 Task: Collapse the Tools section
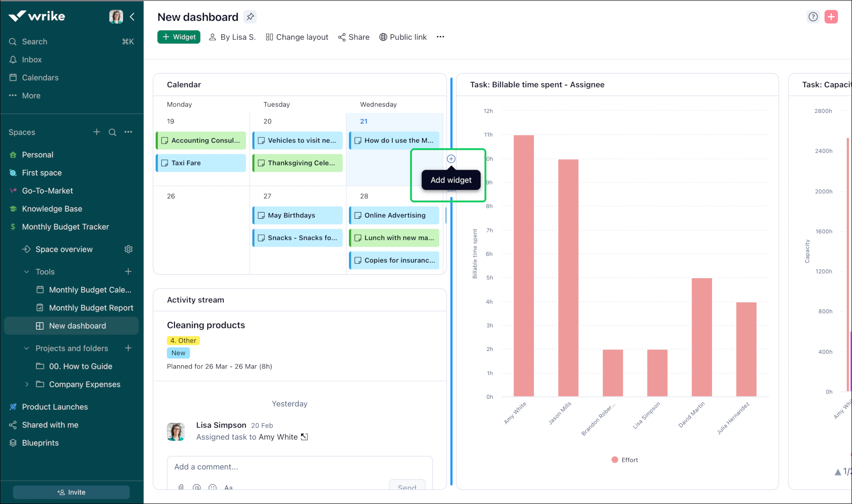(26, 272)
